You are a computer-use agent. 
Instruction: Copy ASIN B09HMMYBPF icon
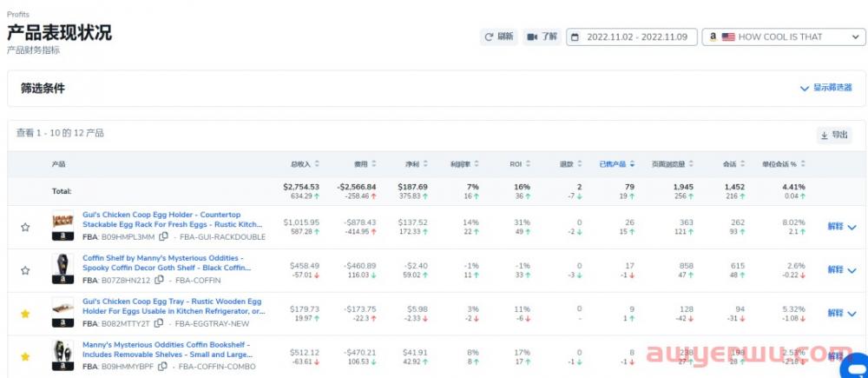(x=162, y=367)
